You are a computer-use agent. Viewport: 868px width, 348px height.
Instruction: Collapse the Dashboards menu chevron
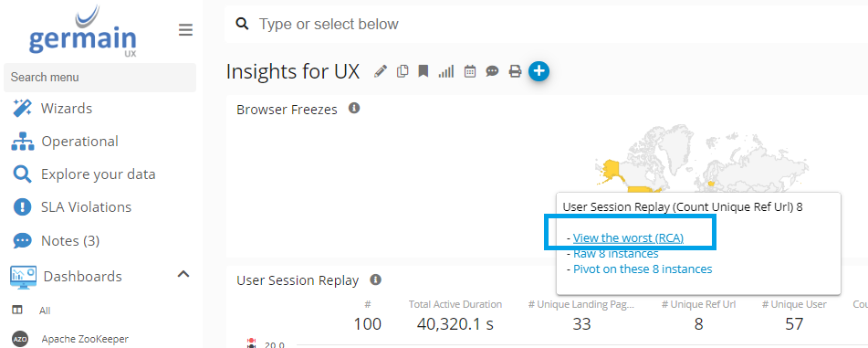click(x=183, y=274)
